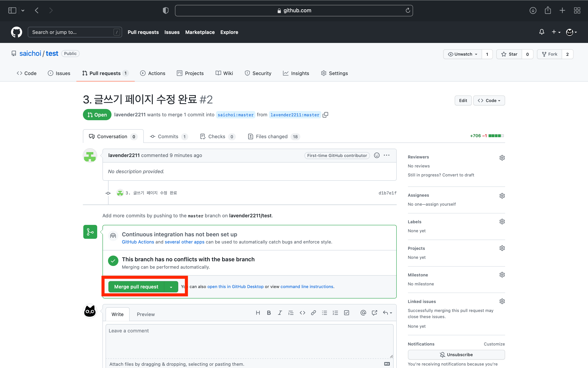Add emoji reaction to lavender2211 comment
Viewport: 588px width, 368px height.
(x=377, y=155)
